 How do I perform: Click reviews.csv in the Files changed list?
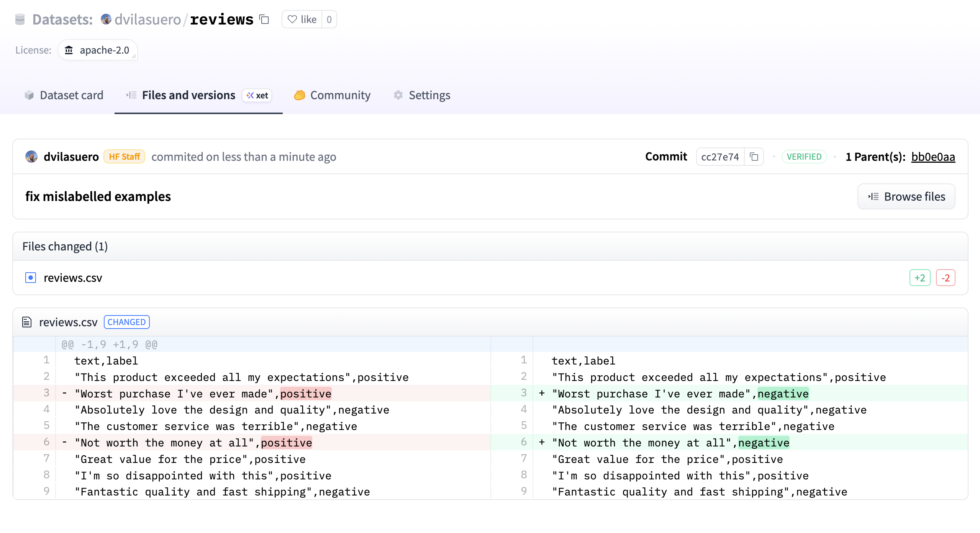click(x=73, y=278)
